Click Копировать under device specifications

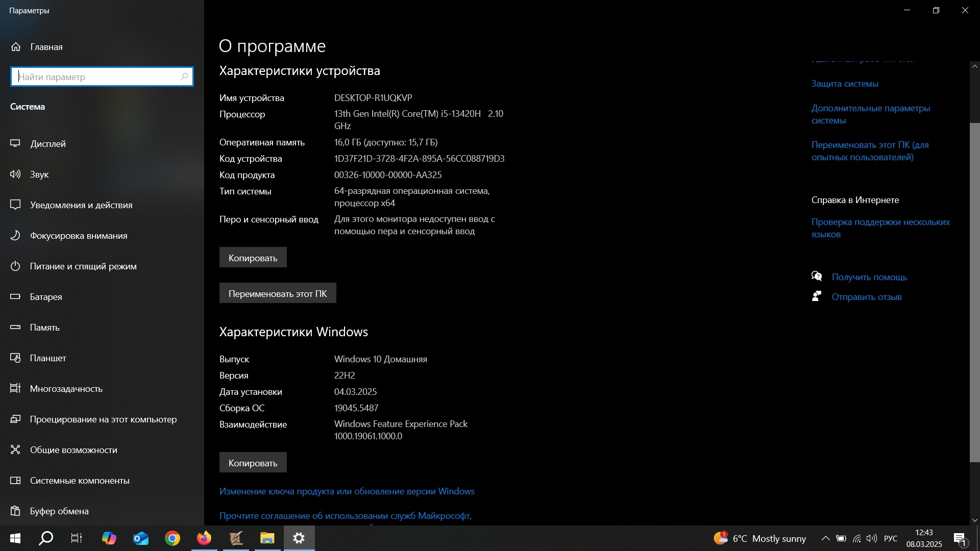click(253, 258)
